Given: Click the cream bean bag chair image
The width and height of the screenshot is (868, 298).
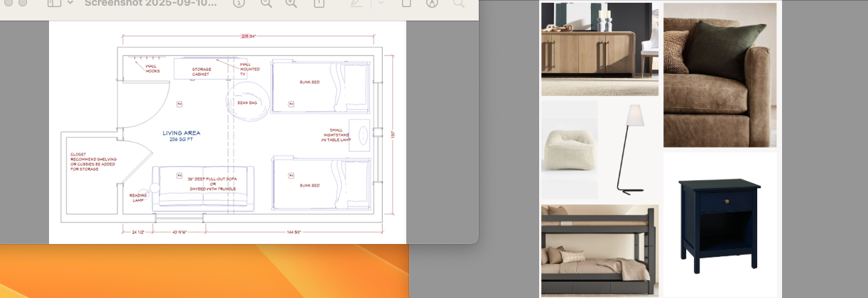Looking at the screenshot, I should (569, 150).
